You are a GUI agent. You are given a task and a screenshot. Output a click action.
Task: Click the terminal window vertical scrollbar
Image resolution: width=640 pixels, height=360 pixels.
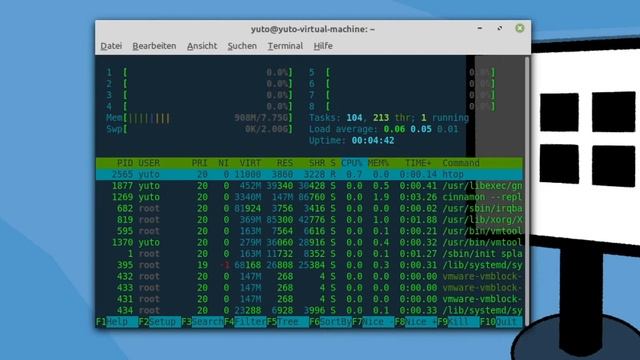[527, 191]
